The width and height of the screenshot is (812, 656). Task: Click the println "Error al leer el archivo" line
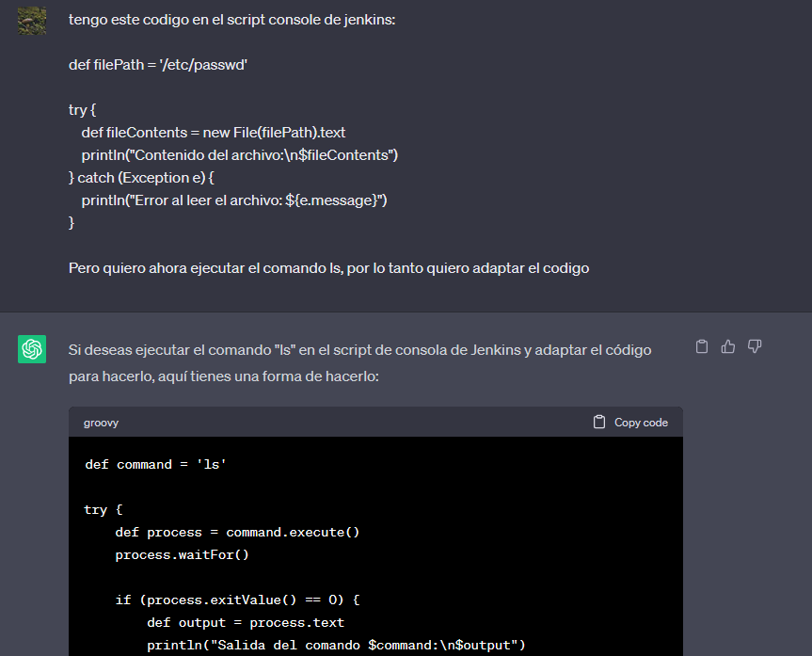pos(234,200)
